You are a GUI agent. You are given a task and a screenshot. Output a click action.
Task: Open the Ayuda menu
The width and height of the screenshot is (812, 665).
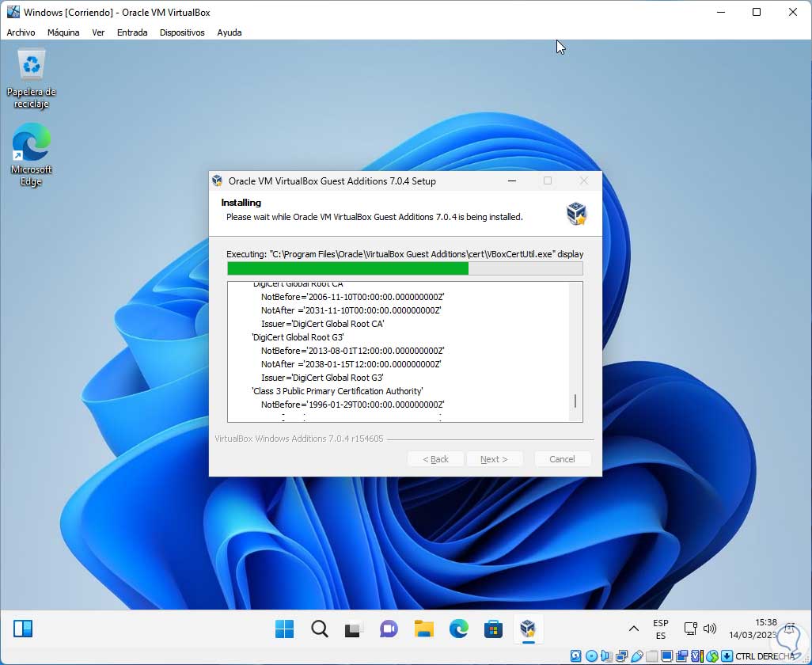coord(230,32)
